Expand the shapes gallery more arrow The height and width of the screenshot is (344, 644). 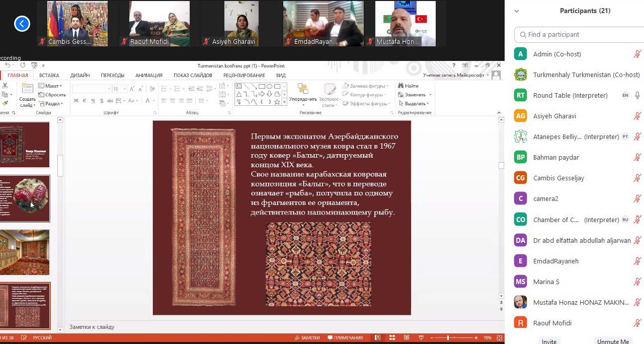284,102
